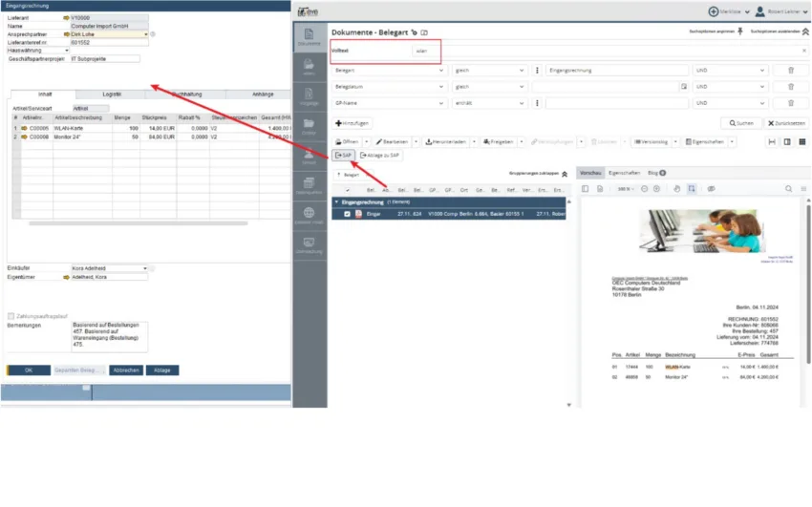Screen dimensions: 812x507
Task: Delete the GP-Name filter row
Action: click(791, 103)
